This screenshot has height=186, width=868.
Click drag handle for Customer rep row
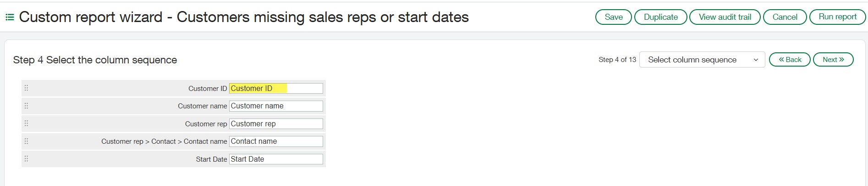(x=26, y=124)
